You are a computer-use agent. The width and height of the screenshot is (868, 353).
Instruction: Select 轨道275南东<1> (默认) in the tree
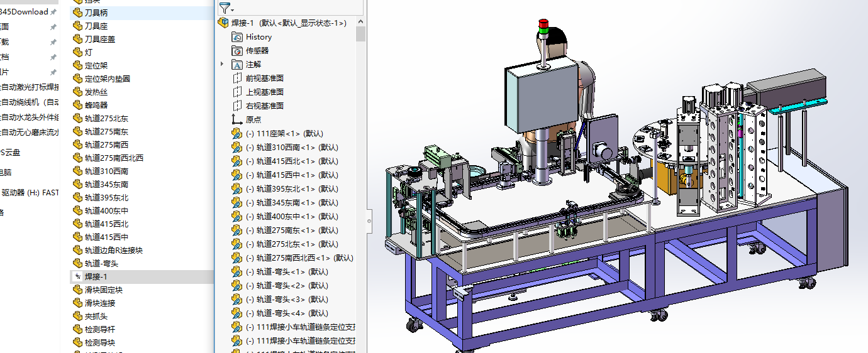click(292, 231)
